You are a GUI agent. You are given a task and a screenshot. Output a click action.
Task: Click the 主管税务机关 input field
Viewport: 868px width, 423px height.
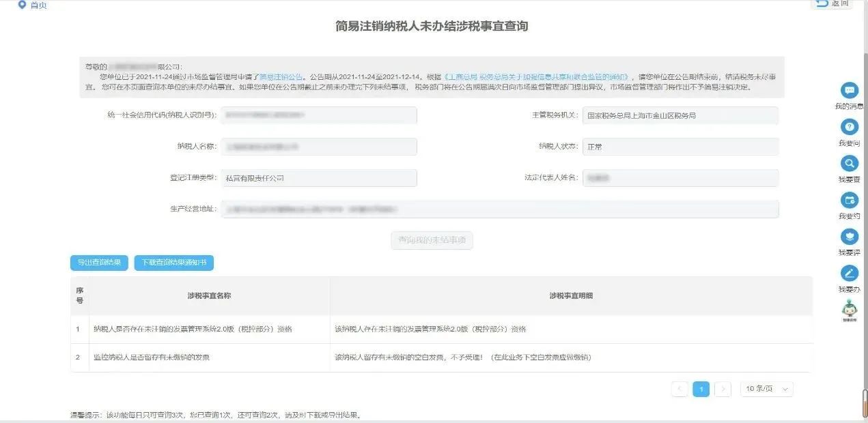tap(680, 115)
